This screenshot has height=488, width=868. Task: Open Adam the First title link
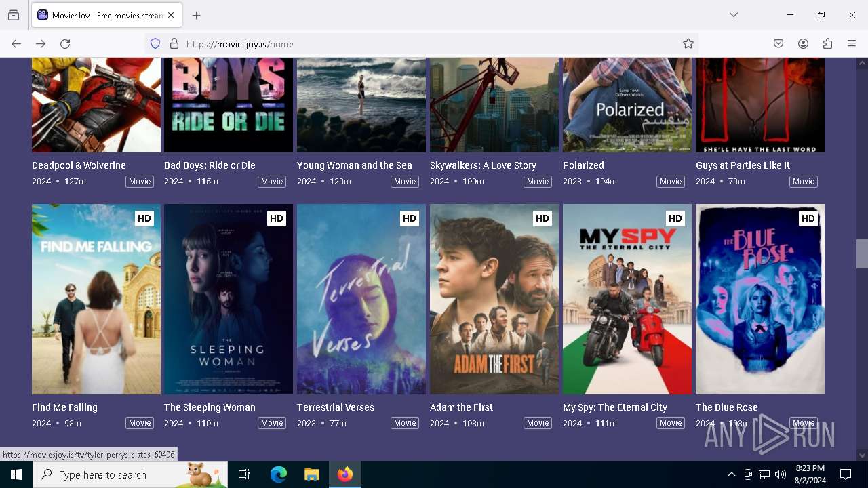(461, 407)
